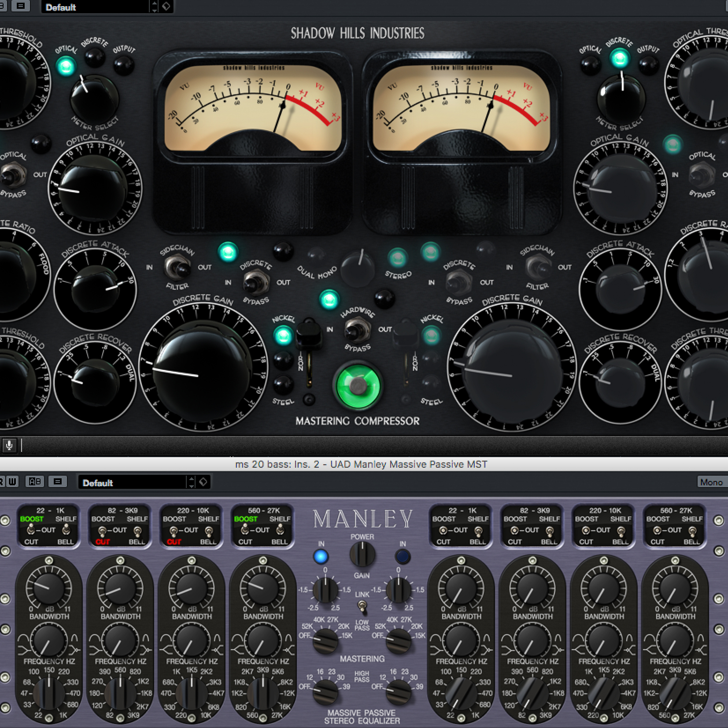
Task: Flip the left Sidechain Filter toggle switch
Action: point(177,266)
